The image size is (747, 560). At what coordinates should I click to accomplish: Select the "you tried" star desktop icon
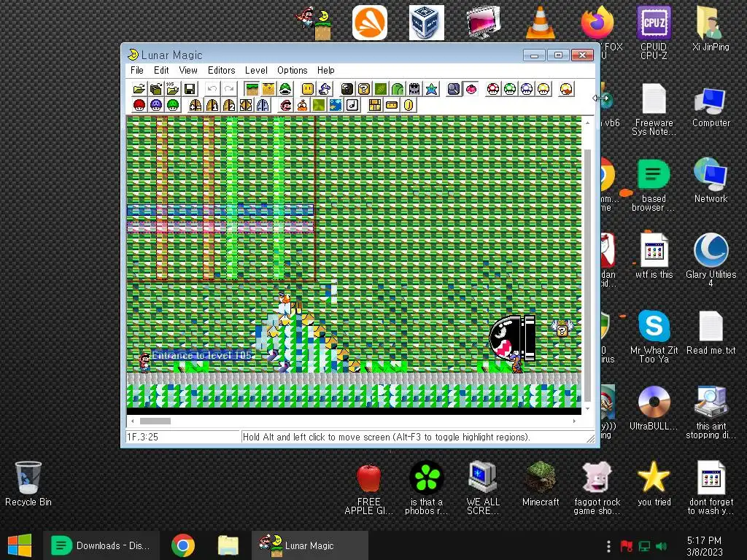(x=654, y=483)
